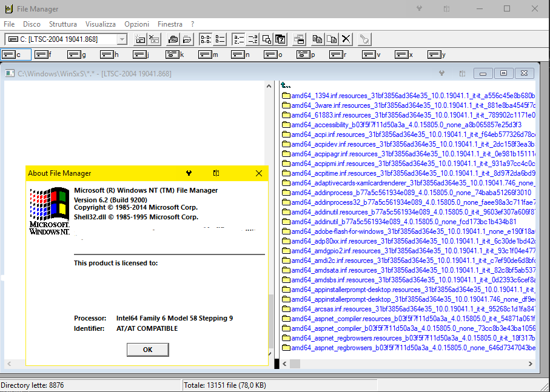Select folder amd64_aspnet_regbrowsers.resources

[409, 338]
